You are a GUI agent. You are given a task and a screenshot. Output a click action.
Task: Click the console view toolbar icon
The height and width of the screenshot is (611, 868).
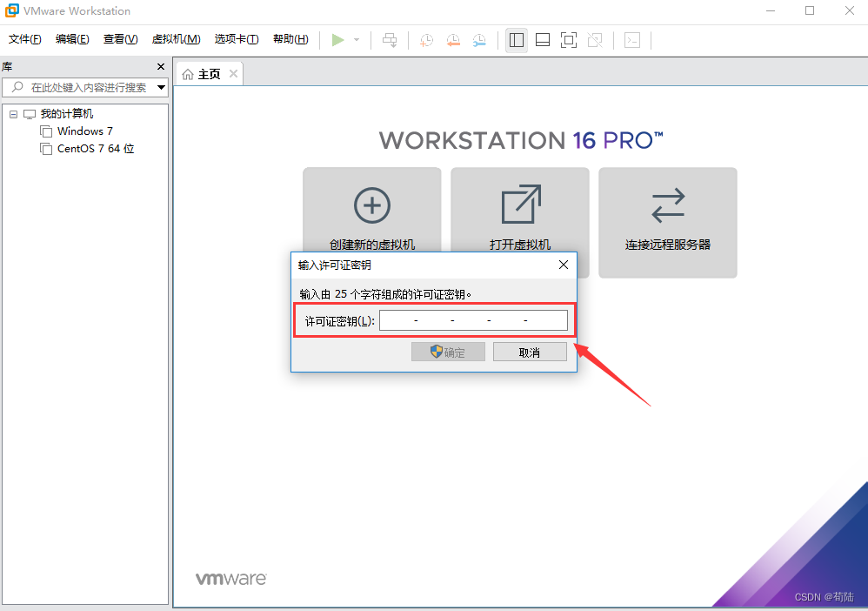632,40
